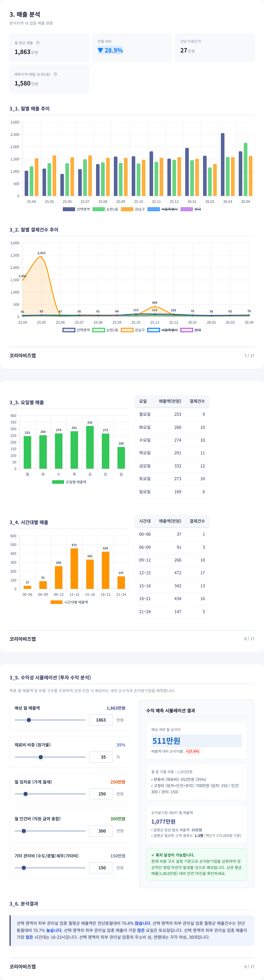Click the 26.03 선택영역 tallest bar

tap(223, 164)
